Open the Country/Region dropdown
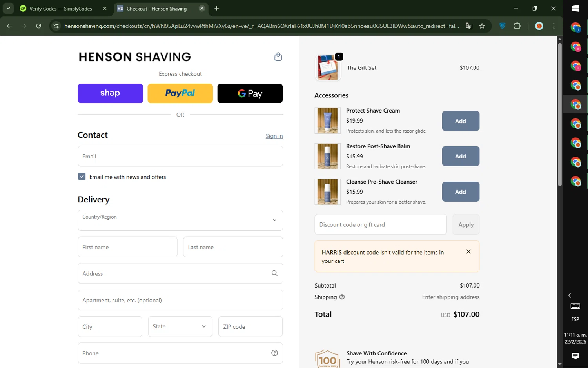This screenshot has height=368, width=588. [x=180, y=220]
